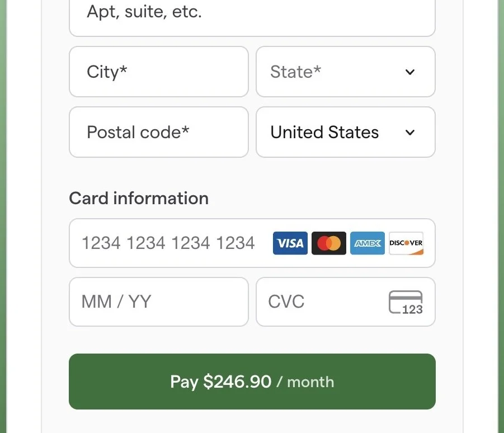Focus the CVC input field
This screenshot has width=504, height=433.
pyautogui.click(x=346, y=302)
